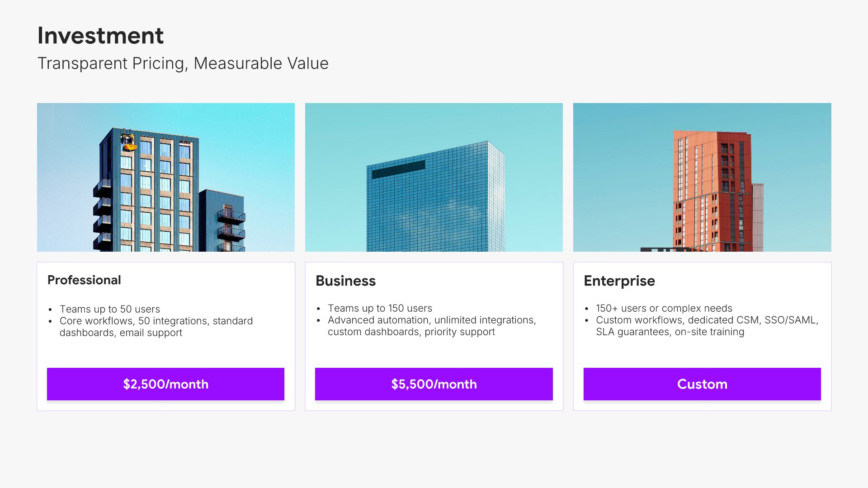Select the blue apartment building photo

pos(165,177)
